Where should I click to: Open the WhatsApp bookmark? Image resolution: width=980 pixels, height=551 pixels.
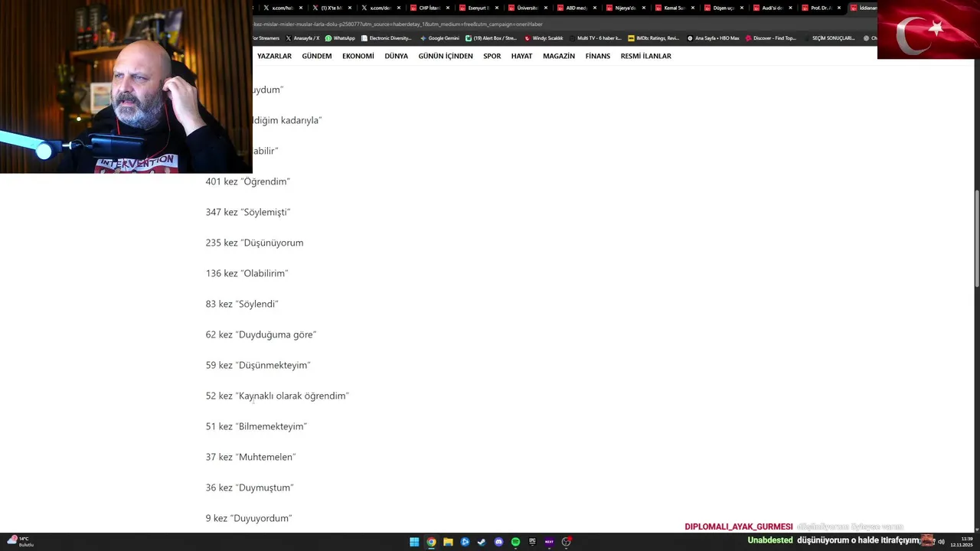pos(340,38)
